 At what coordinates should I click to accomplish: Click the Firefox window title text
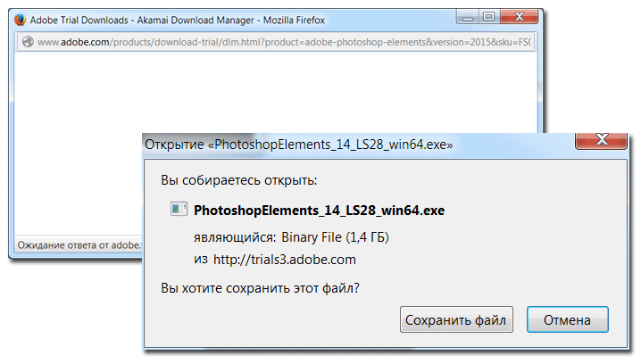point(177,20)
